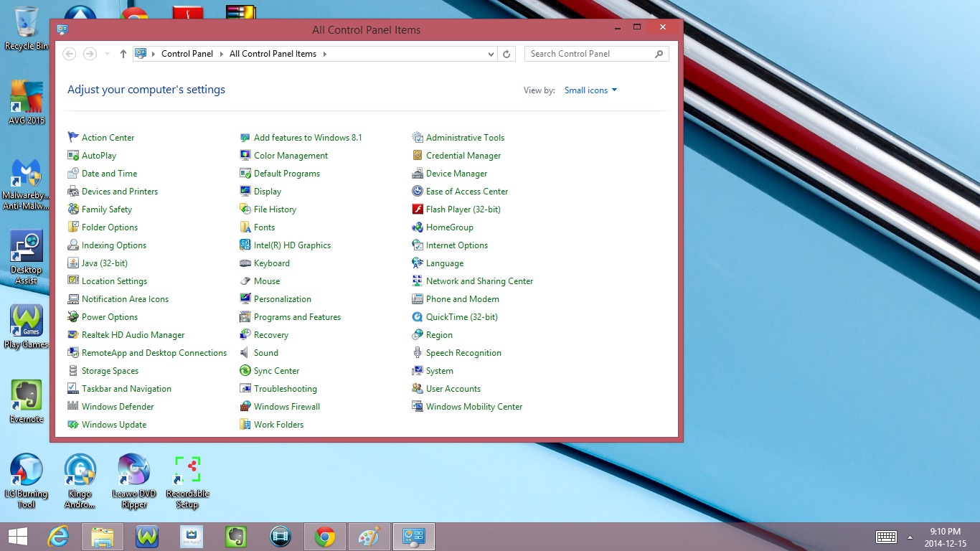The image size is (980, 551).
Task: Click All Control Panel Items breadcrumb
Action: pos(273,54)
